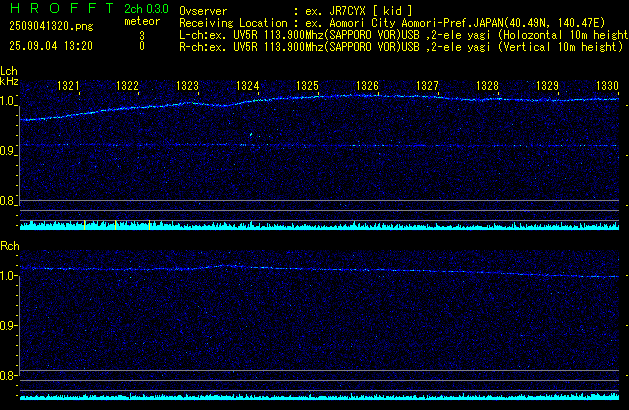The width and height of the screenshot is (629, 410).
Task: Jump to the 1324 time tick
Action: coord(248,86)
